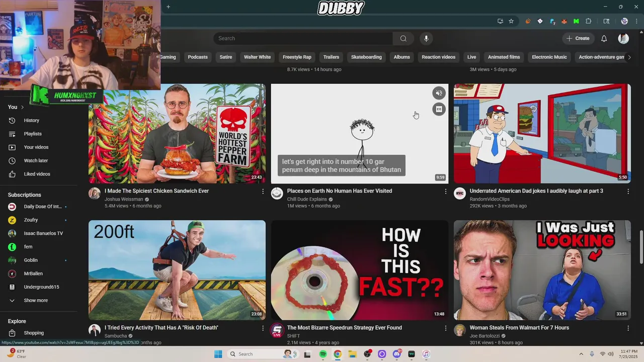Open the RandomVideoClips channel link
644x362 pixels.
(490, 199)
